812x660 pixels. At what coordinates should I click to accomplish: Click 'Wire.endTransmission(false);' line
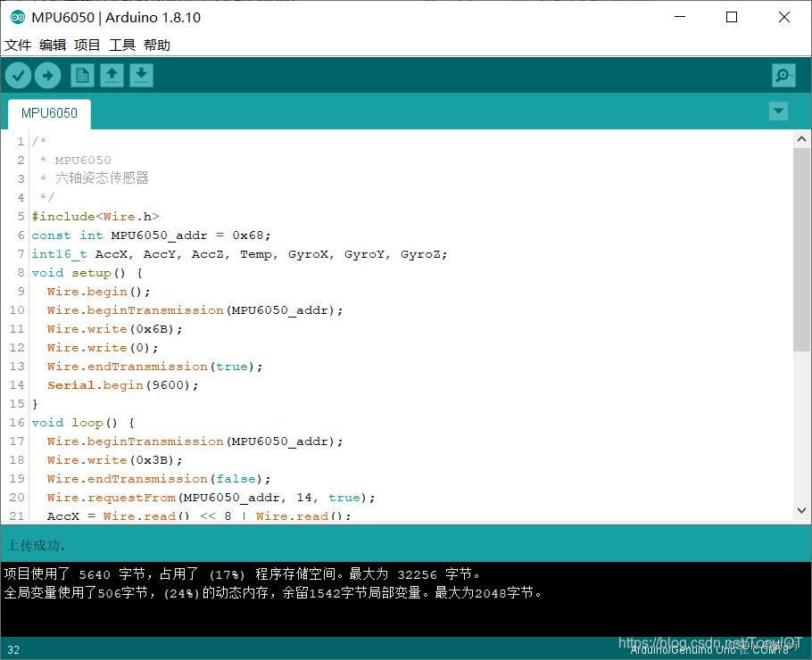click(159, 479)
